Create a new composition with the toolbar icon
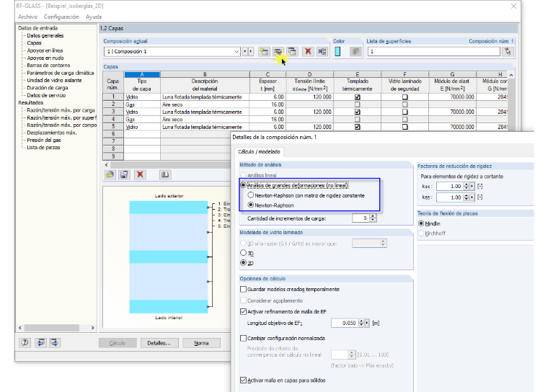This screenshot has width=548, height=392. (x=265, y=52)
